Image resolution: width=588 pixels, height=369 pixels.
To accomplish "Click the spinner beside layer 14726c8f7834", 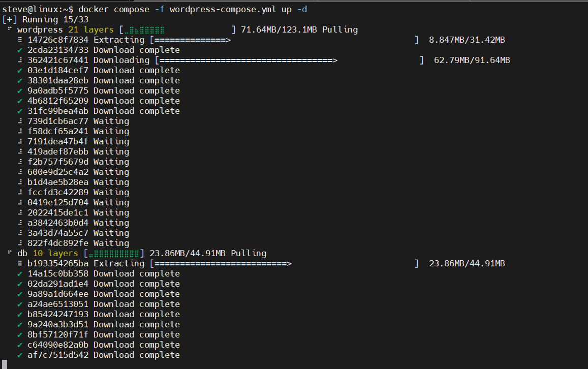I will (20, 40).
